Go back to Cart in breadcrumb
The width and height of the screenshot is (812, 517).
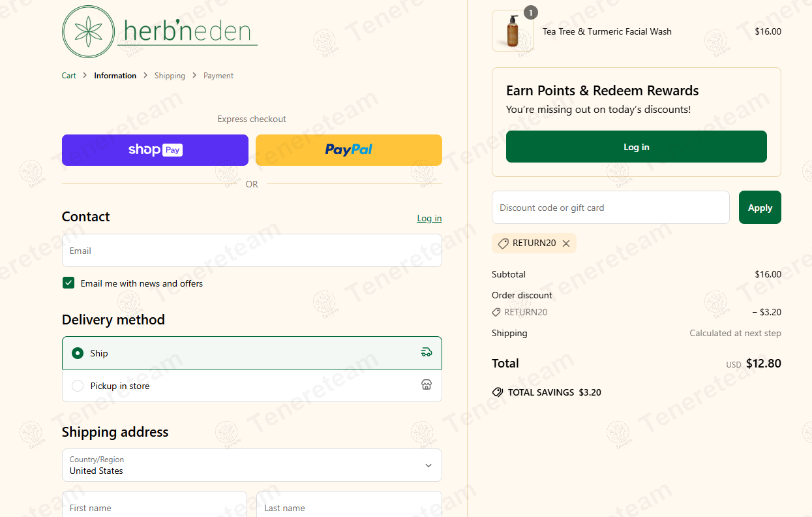click(69, 76)
